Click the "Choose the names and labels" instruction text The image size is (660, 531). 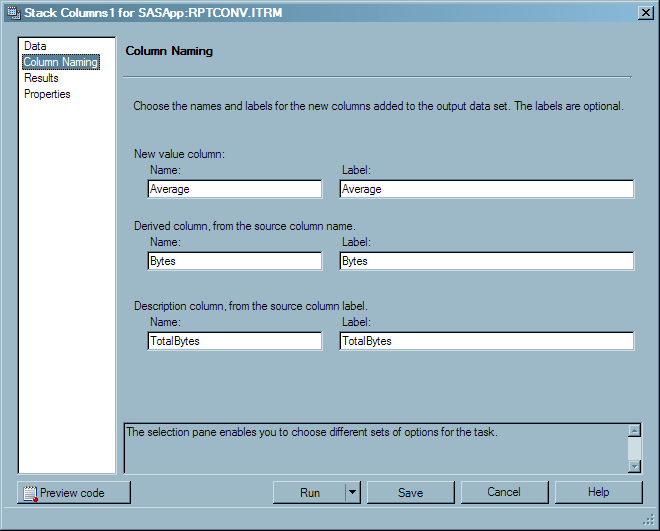tap(378, 106)
